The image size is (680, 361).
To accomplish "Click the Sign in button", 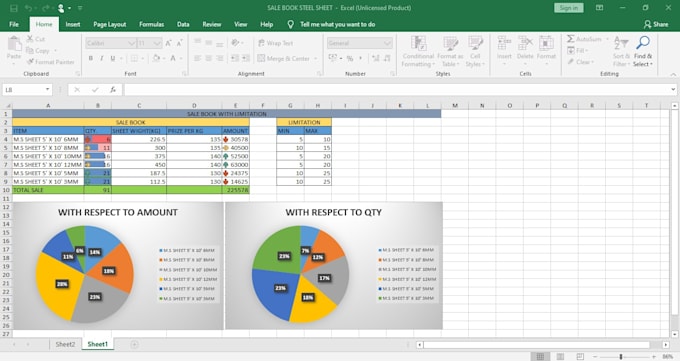I will coord(569,8).
